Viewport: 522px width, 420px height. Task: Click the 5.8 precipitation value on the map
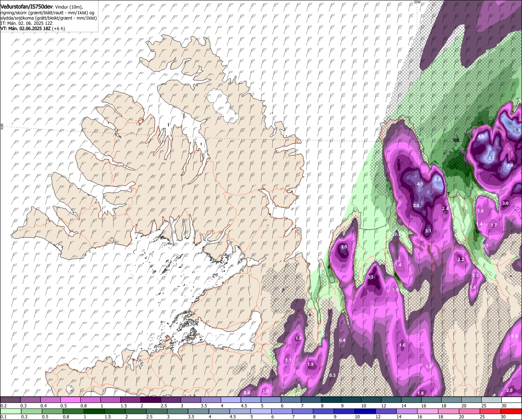(x=438, y=179)
